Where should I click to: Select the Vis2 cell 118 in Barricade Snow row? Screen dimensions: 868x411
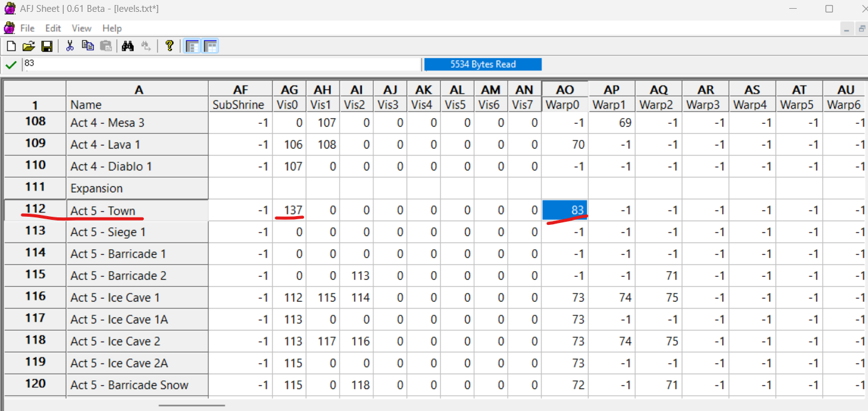pyautogui.click(x=356, y=385)
